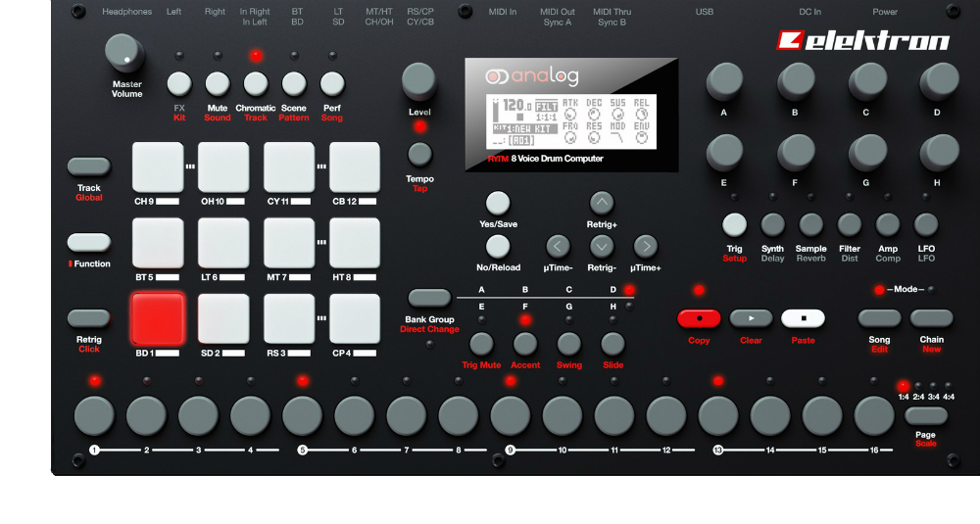Click the Level knob

[418, 81]
